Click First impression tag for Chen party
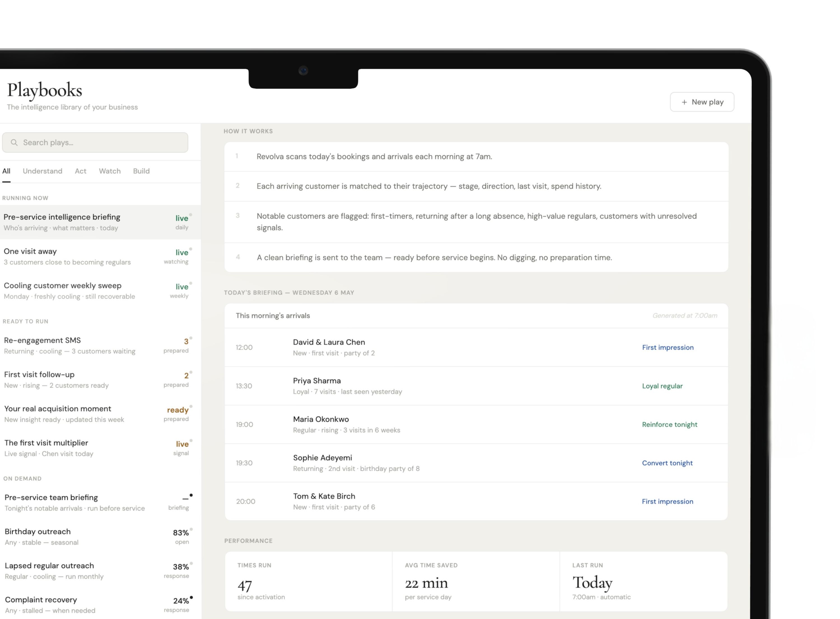The width and height of the screenshot is (840, 619). (x=667, y=347)
